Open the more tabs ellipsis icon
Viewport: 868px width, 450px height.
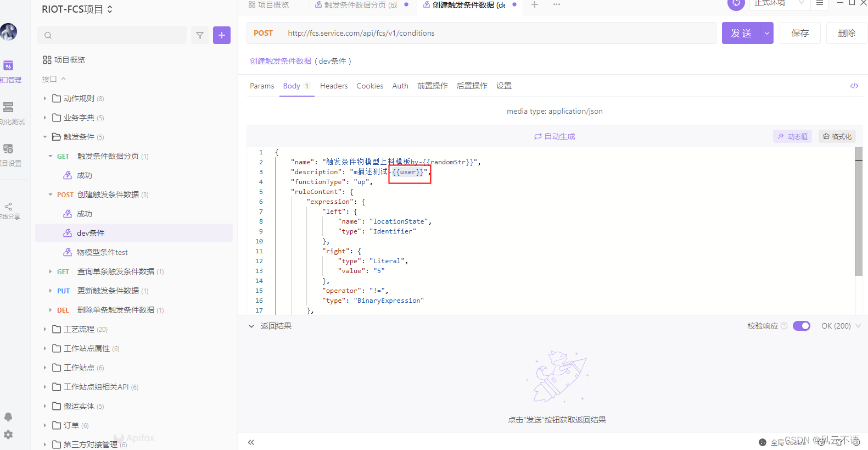[557, 4]
